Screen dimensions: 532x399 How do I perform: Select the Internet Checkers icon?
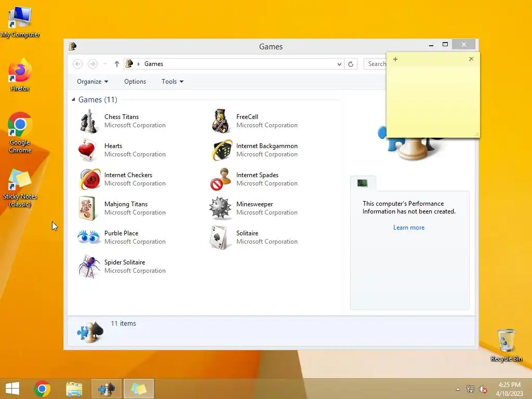[90, 179]
